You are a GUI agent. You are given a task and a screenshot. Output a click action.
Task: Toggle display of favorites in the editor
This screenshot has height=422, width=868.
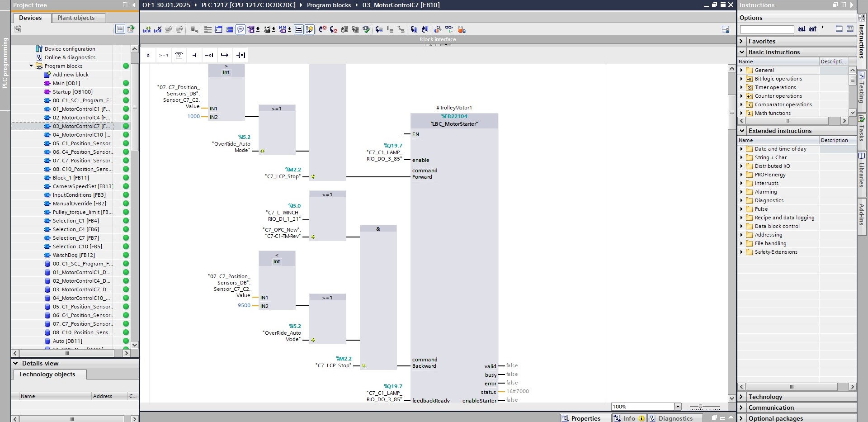click(309, 29)
